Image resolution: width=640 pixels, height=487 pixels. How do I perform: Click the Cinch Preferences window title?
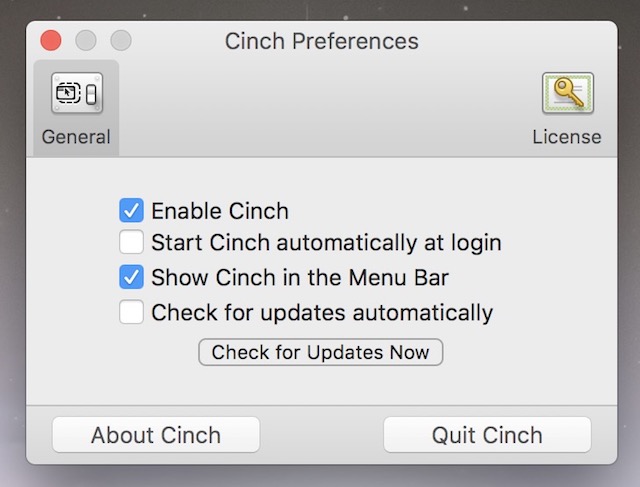point(322,41)
